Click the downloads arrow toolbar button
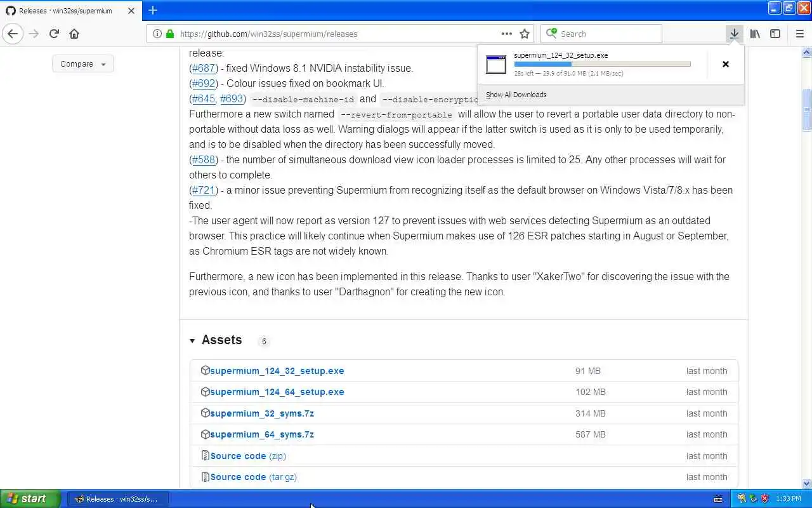This screenshot has height=508, width=812. point(734,34)
